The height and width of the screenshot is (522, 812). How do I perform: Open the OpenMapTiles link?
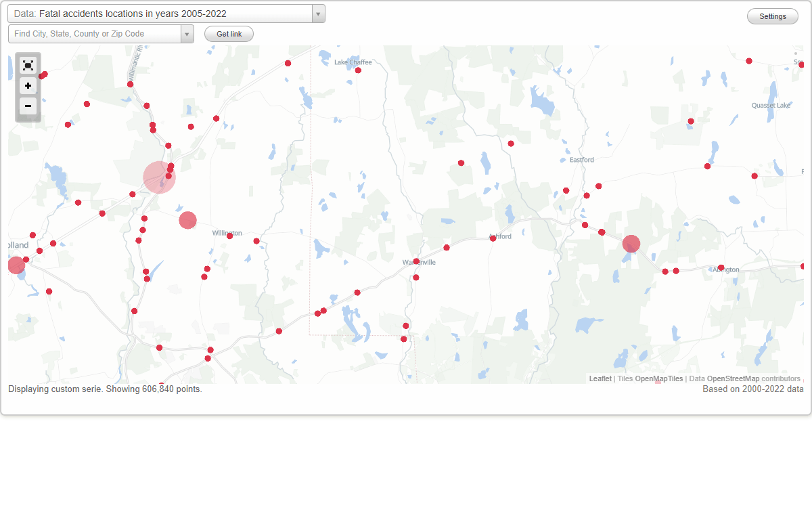(660, 378)
